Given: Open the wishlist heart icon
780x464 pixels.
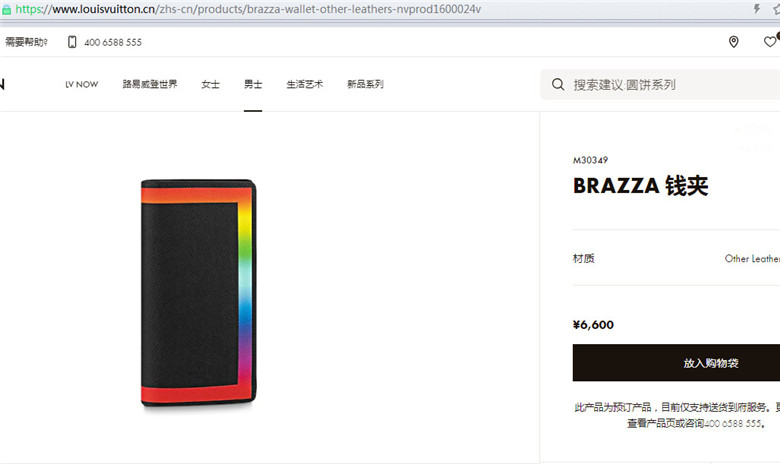Looking at the screenshot, I should (x=770, y=42).
